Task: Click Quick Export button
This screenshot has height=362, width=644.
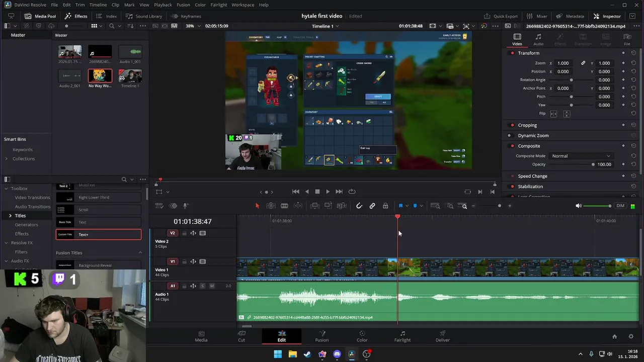Action: pos(501,16)
